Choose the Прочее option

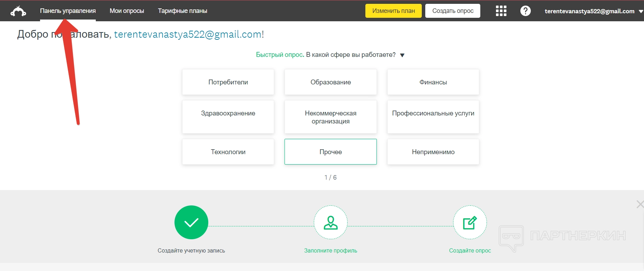[331, 152]
